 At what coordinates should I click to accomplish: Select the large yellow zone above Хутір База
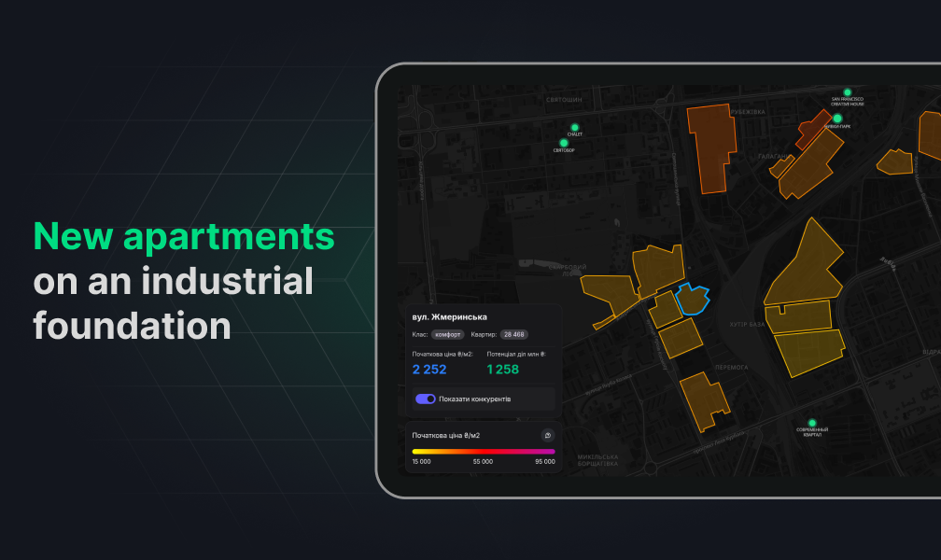point(803,266)
